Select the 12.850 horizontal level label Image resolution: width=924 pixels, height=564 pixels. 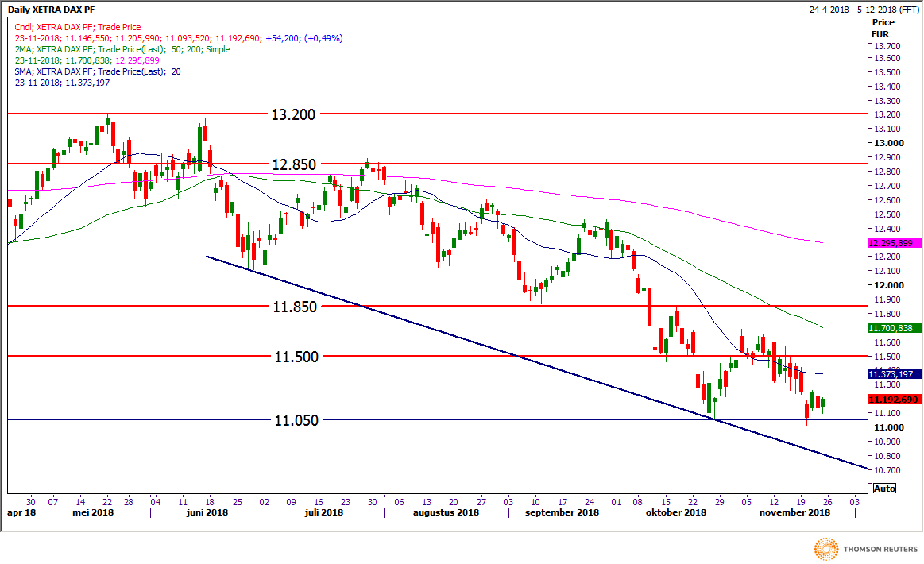pos(294,164)
